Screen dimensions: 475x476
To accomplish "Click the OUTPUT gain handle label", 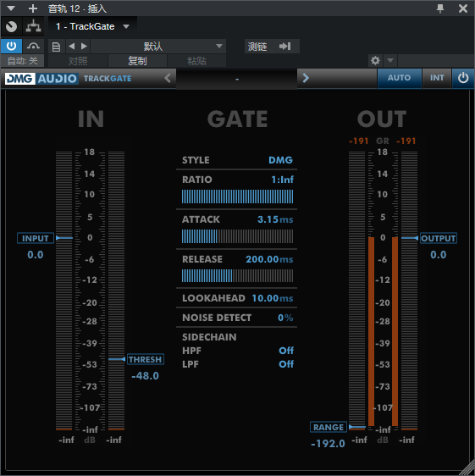I will pyautogui.click(x=439, y=238).
